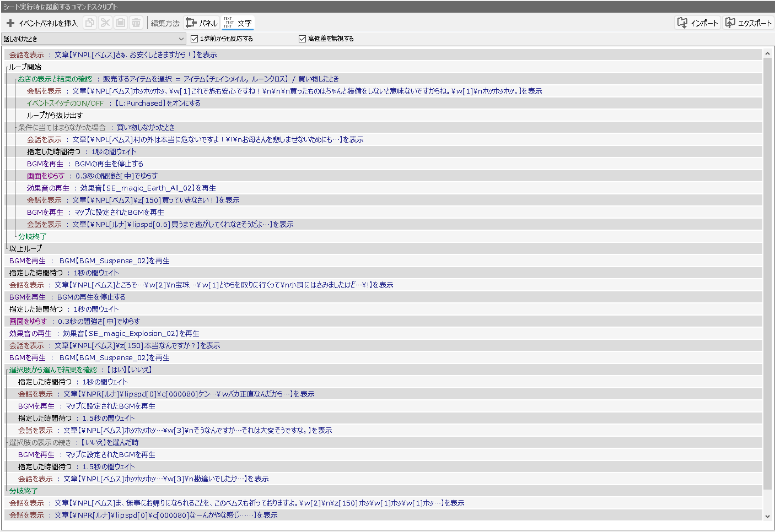The height and width of the screenshot is (532, 775).
Task: Switch editing mode to パネル view
Action: click(x=202, y=23)
